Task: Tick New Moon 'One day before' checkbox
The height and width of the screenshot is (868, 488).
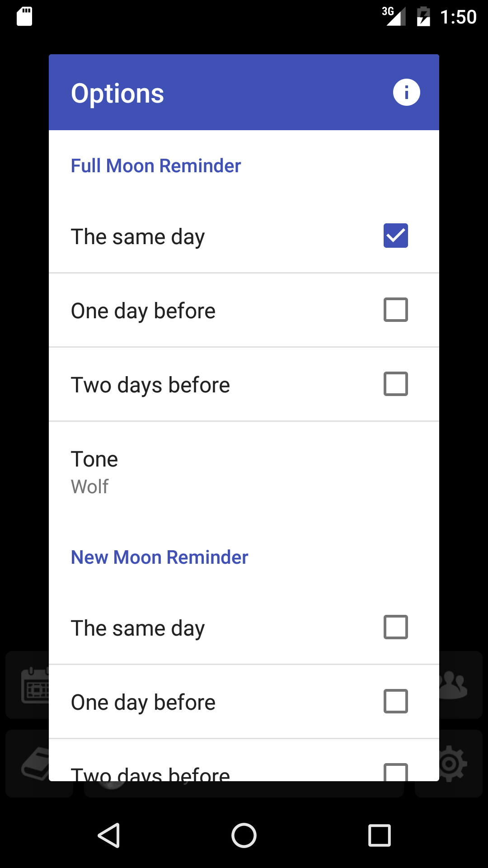Action: pyautogui.click(x=395, y=701)
